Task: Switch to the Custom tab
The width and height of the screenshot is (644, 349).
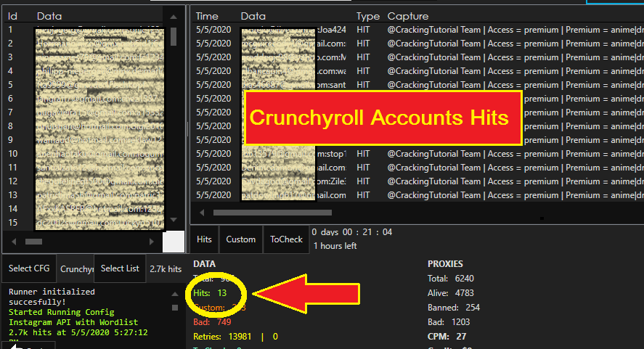Action: coord(240,239)
